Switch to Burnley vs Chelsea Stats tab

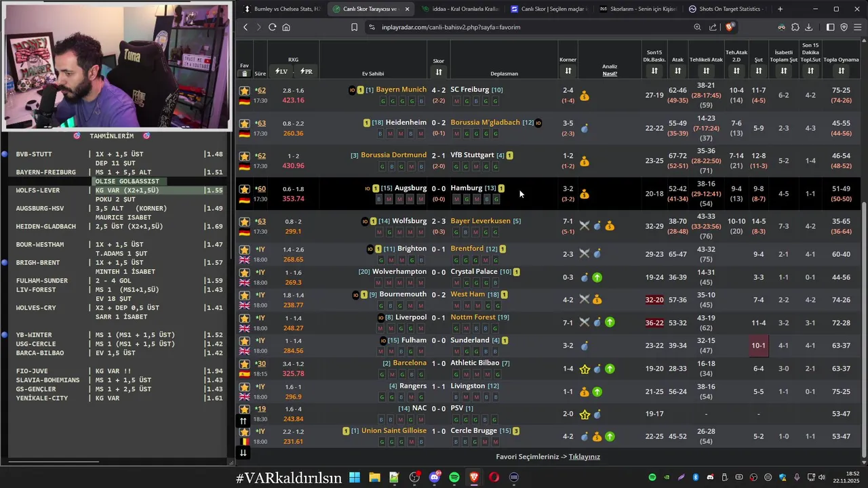(x=281, y=9)
